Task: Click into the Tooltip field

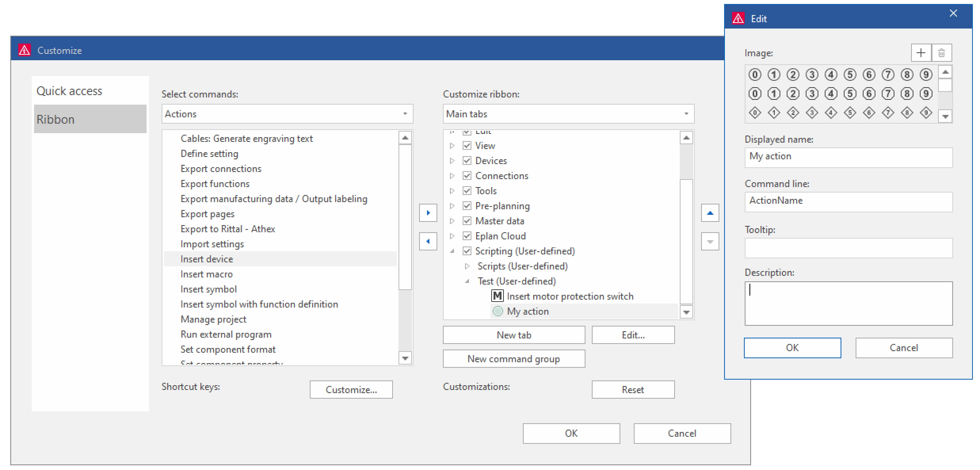Action: coord(848,248)
